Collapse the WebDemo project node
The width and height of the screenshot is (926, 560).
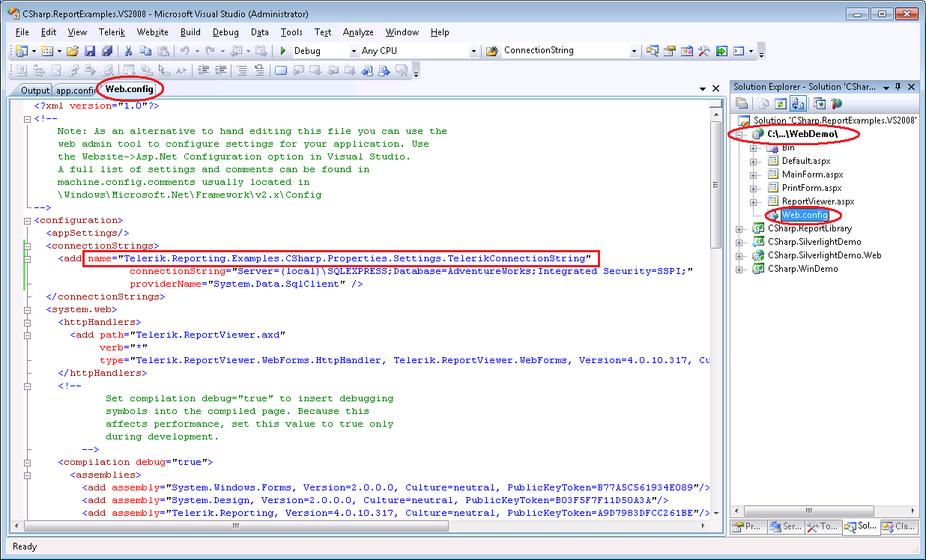740,134
